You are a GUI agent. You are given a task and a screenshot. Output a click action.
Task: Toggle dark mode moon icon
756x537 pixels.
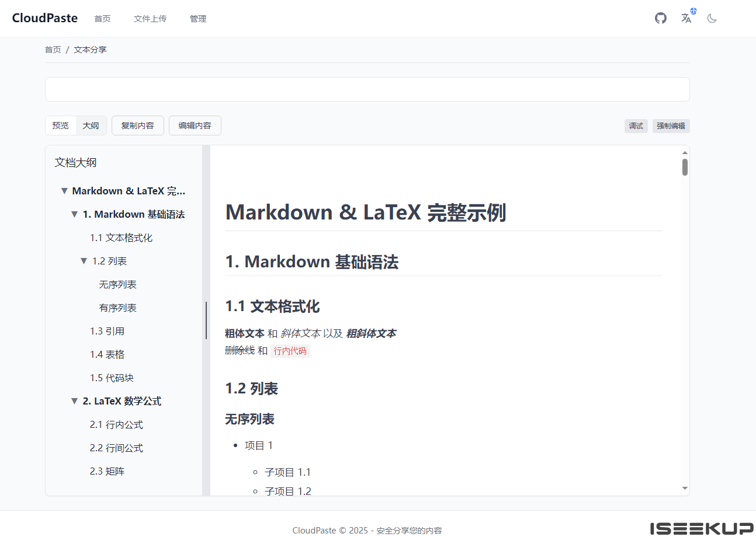pyautogui.click(x=712, y=18)
